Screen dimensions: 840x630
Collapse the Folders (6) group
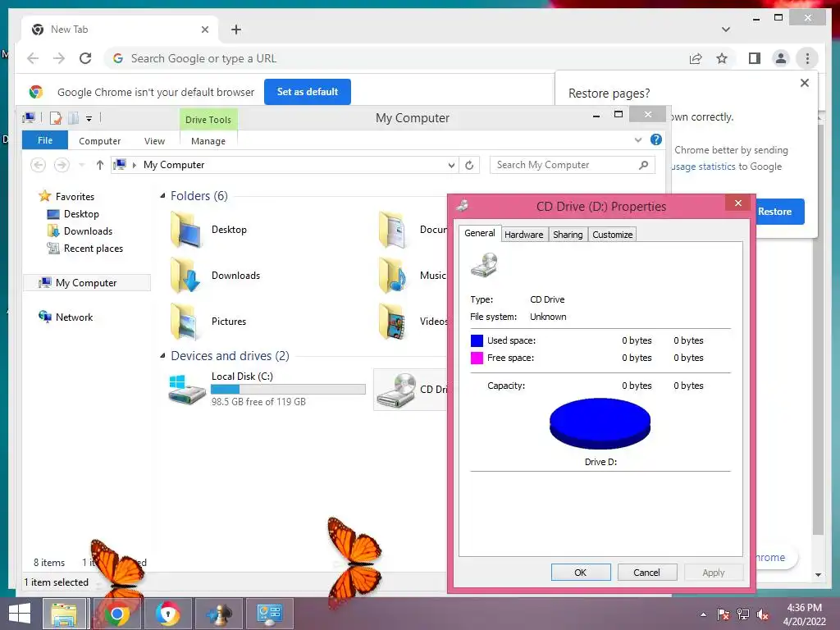162,195
